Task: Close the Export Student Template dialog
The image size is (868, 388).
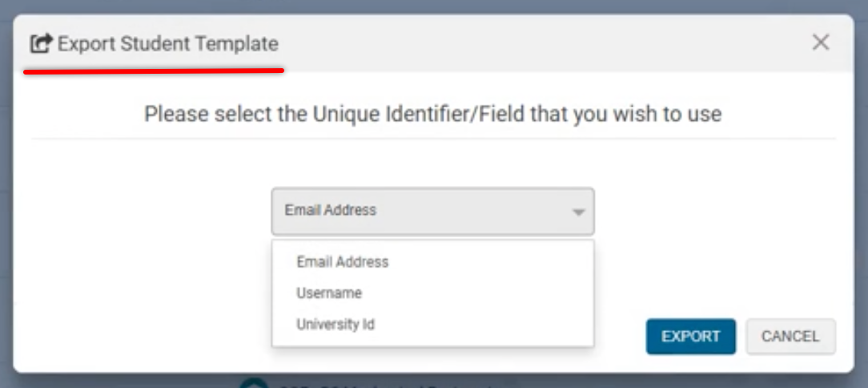Action: pos(821,42)
